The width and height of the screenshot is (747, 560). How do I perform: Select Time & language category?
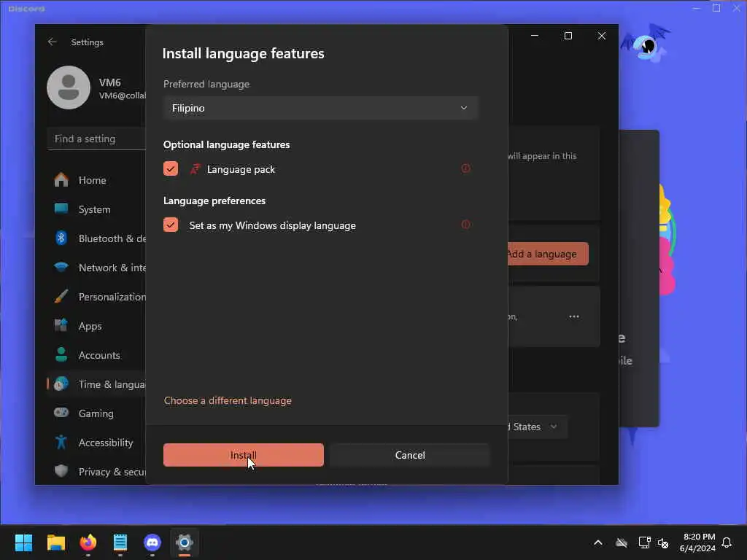96,384
